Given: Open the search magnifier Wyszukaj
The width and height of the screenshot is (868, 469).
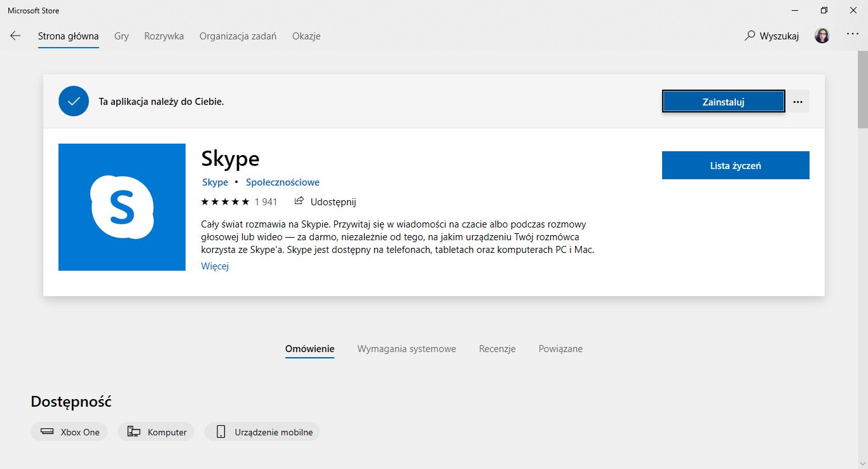Looking at the screenshot, I should coord(771,36).
